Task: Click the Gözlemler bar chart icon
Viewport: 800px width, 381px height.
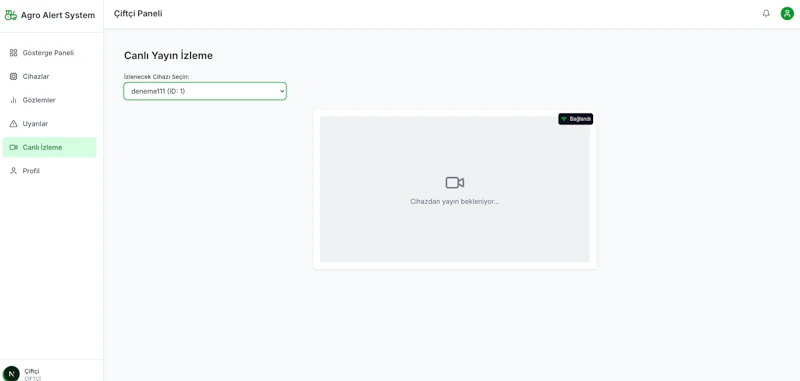Action: point(14,100)
